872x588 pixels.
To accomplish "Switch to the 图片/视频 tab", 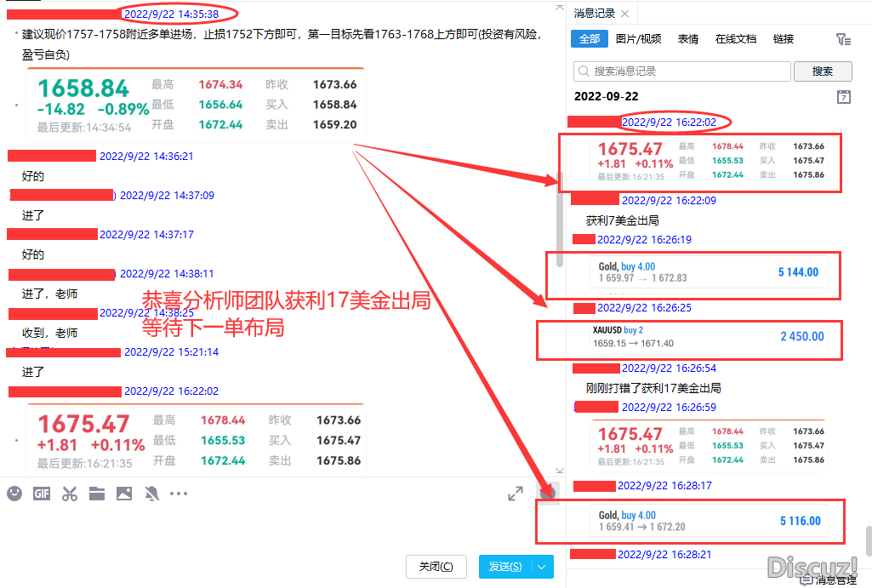I will coord(638,39).
